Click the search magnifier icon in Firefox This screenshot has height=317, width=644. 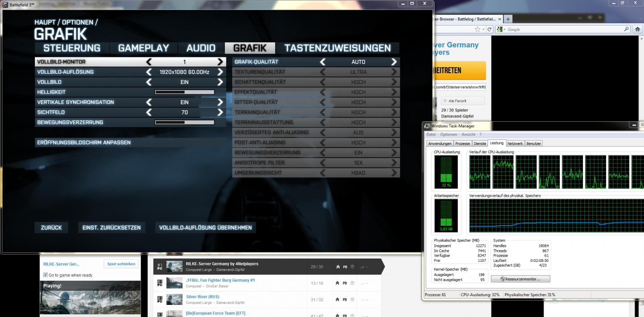click(x=627, y=29)
